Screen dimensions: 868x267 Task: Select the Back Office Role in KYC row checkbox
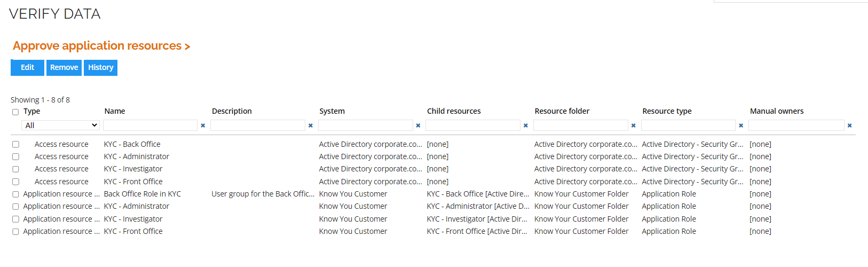(15, 194)
